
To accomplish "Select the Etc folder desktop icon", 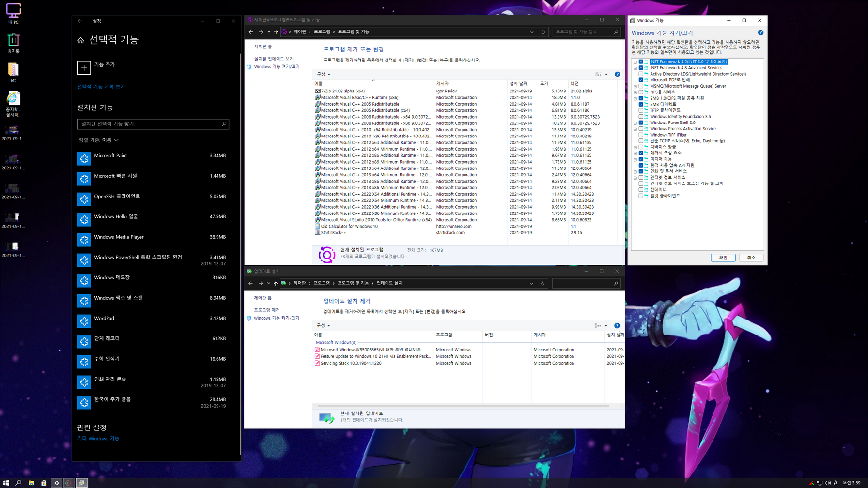I will click(14, 72).
